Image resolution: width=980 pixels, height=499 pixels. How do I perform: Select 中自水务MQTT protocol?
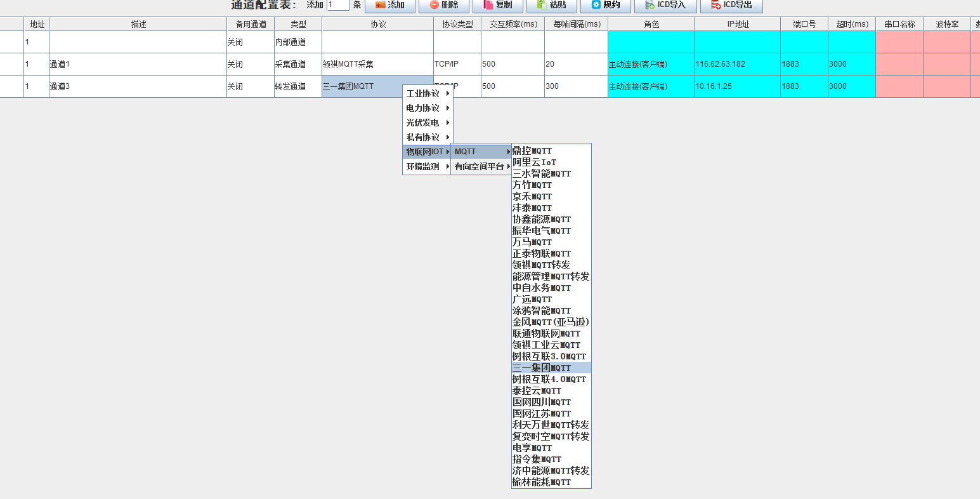[x=551, y=288]
